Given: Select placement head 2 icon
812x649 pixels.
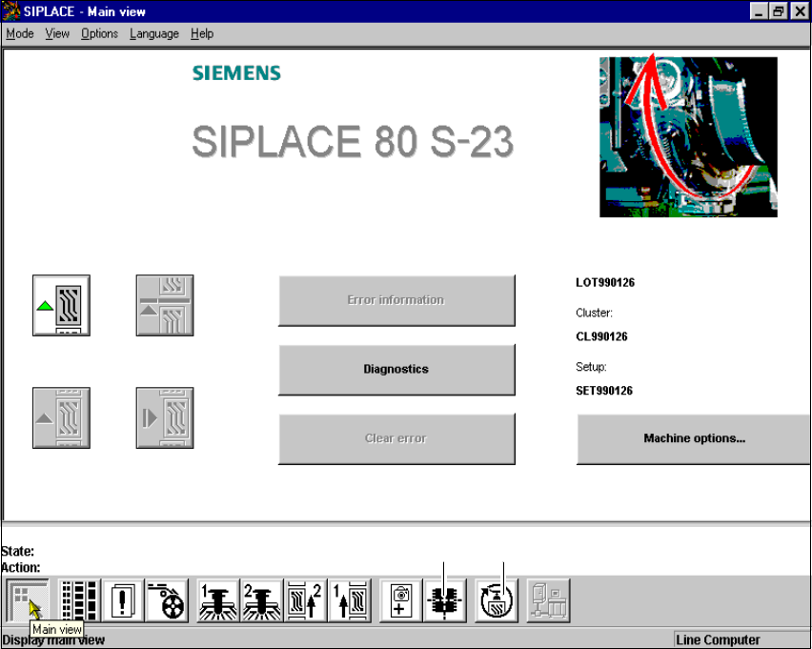Looking at the screenshot, I should pos(261,600).
